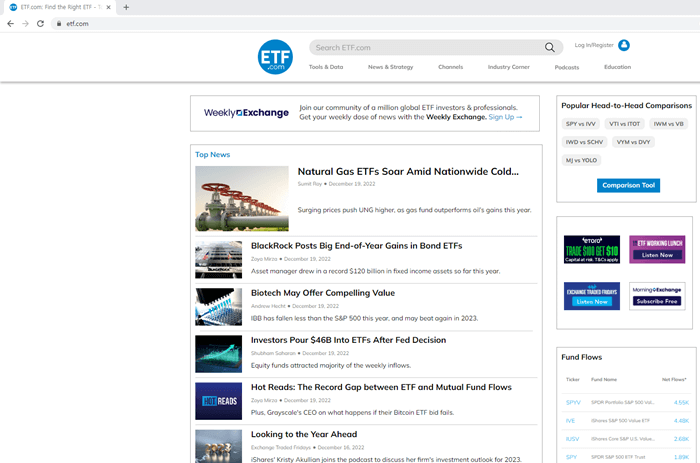Open a new browser tab with plus icon
The height and width of the screenshot is (463, 700).
pos(126,7)
